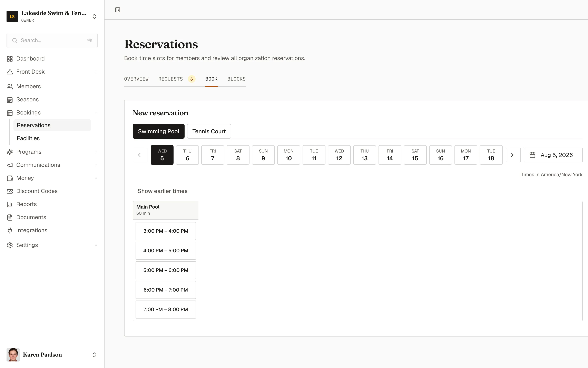This screenshot has height=368, width=588.
Task: Click the requests count badge 6
Action: 192,79
